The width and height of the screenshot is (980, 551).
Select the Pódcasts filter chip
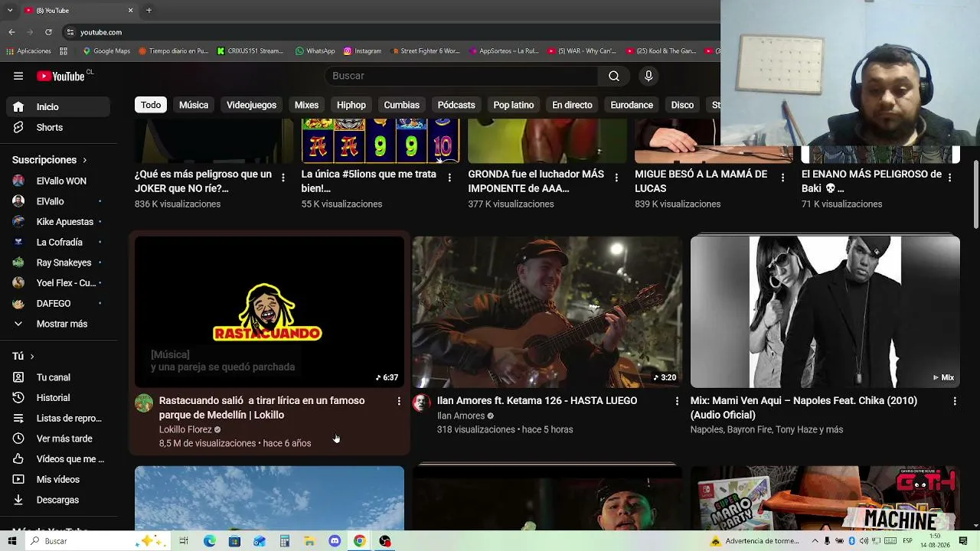pyautogui.click(x=456, y=105)
